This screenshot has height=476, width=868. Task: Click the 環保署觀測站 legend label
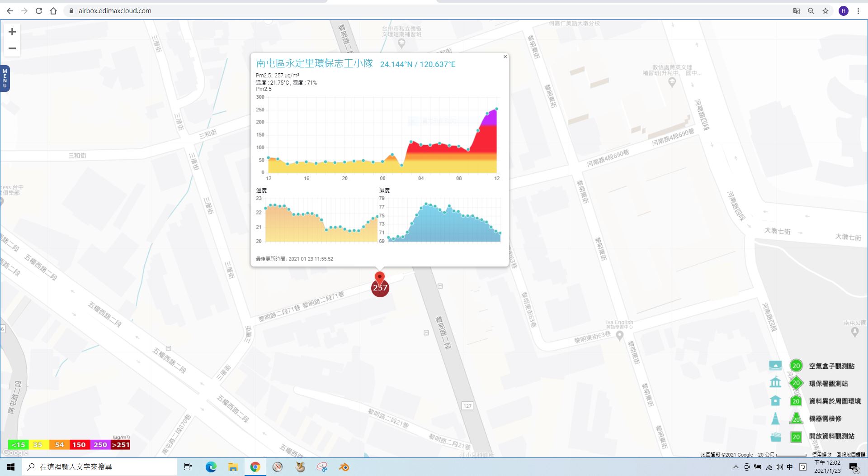pyautogui.click(x=828, y=384)
